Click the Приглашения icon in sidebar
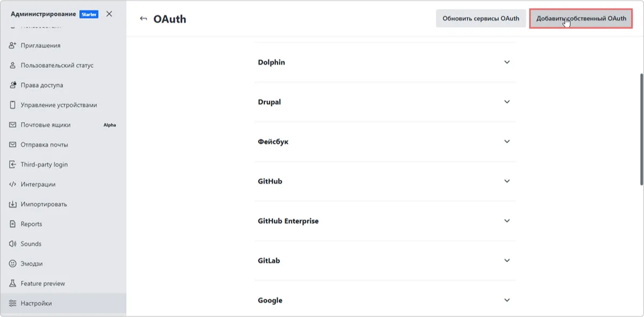This screenshot has width=644, height=317. pos(12,46)
